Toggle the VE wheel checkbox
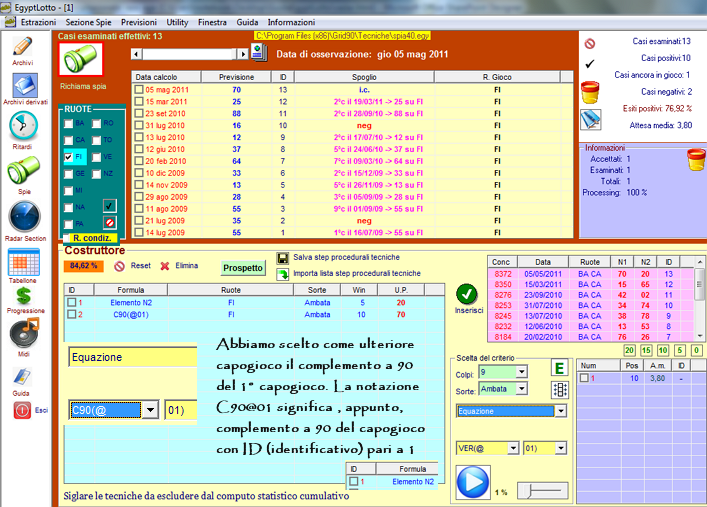Viewport: 707px width, 507px height. coord(96,157)
